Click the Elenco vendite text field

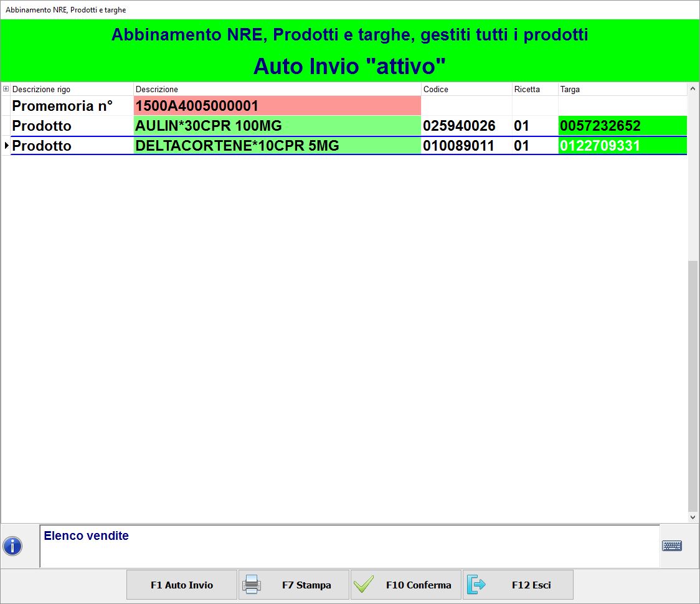click(x=349, y=546)
